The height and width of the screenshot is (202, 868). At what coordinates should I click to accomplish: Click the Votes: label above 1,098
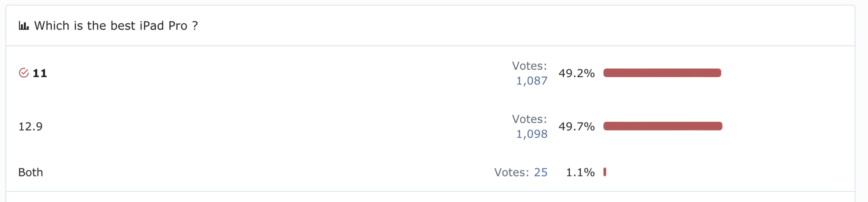coord(529,119)
